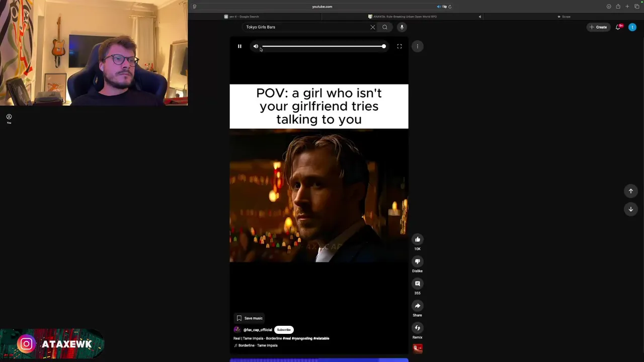Open the #real hashtag

click(287, 338)
